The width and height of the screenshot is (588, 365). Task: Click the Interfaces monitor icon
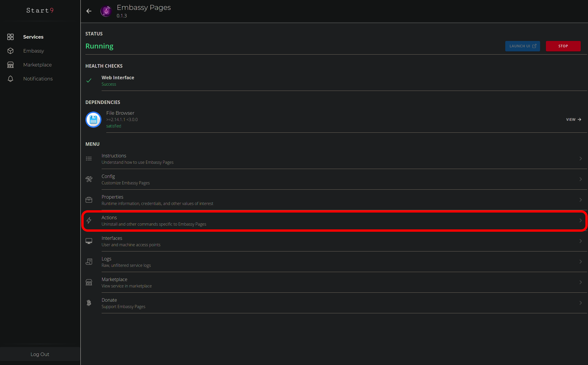click(89, 241)
